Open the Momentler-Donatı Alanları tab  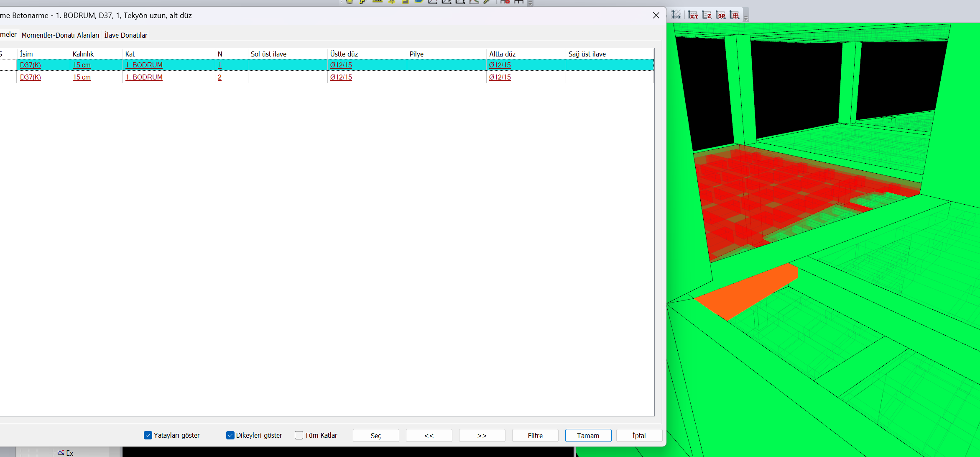(x=60, y=35)
